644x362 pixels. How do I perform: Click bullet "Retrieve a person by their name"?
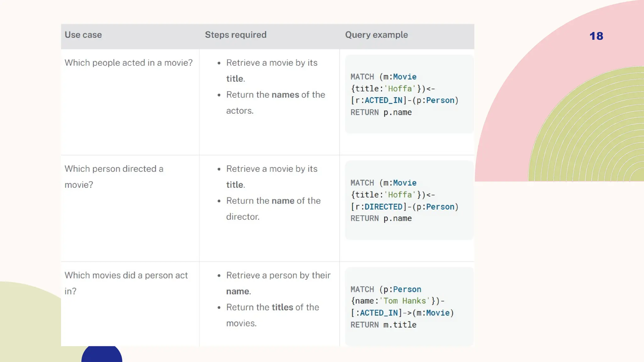pos(278,283)
